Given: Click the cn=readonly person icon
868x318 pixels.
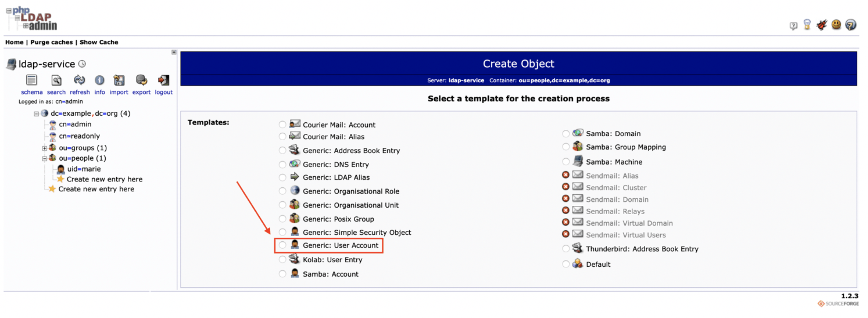Looking at the screenshot, I should click(53, 136).
